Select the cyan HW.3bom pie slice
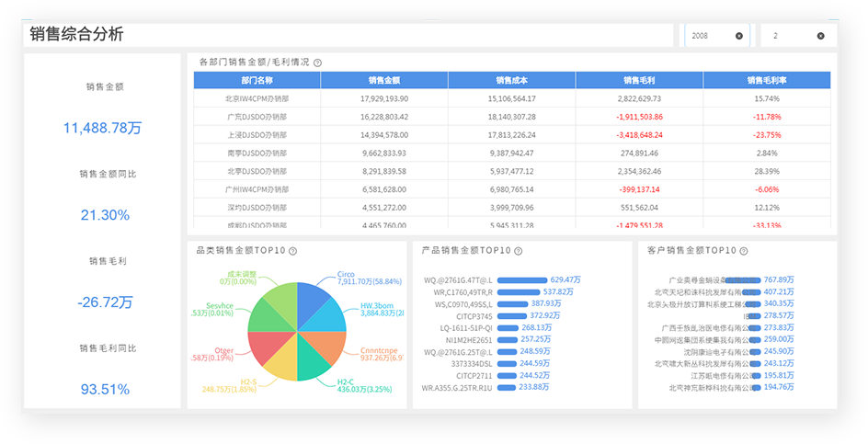 (x=328, y=316)
